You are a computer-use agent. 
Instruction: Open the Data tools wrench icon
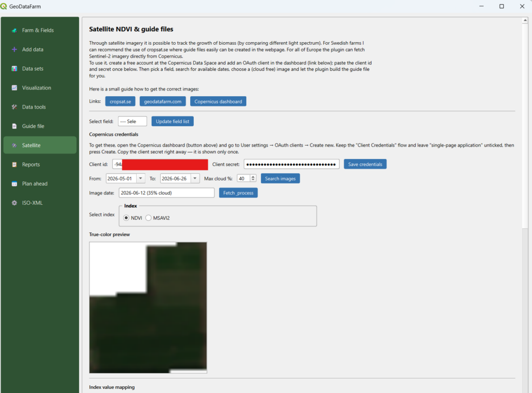pos(14,107)
